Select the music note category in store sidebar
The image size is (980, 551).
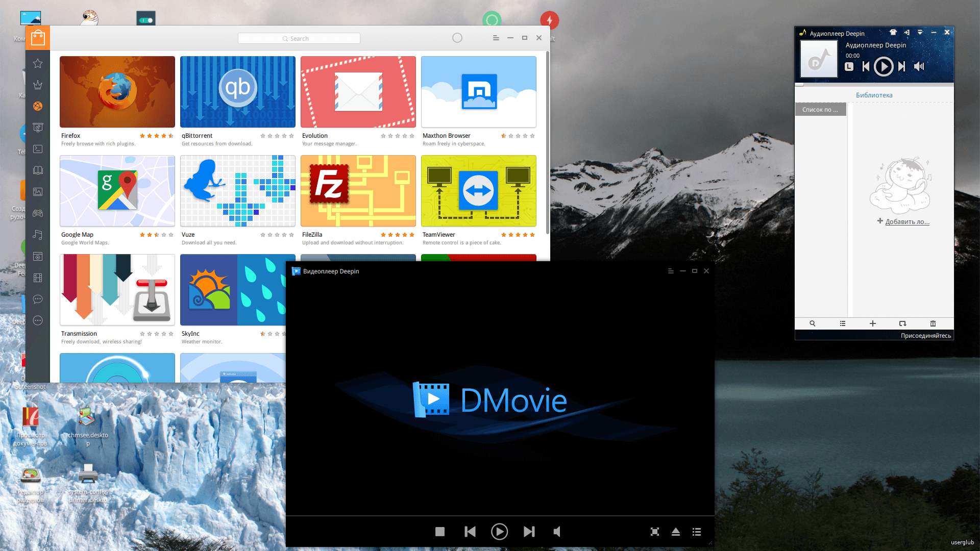38,235
